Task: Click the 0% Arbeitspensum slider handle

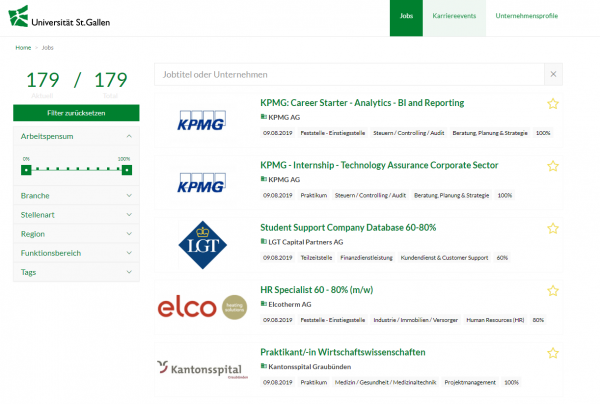Action: click(26, 170)
